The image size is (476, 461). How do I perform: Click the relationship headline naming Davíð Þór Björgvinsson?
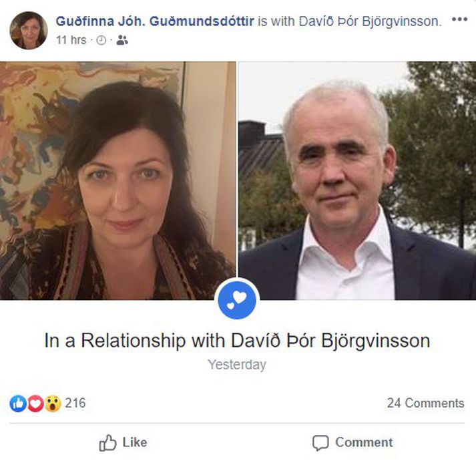click(x=237, y=341)
